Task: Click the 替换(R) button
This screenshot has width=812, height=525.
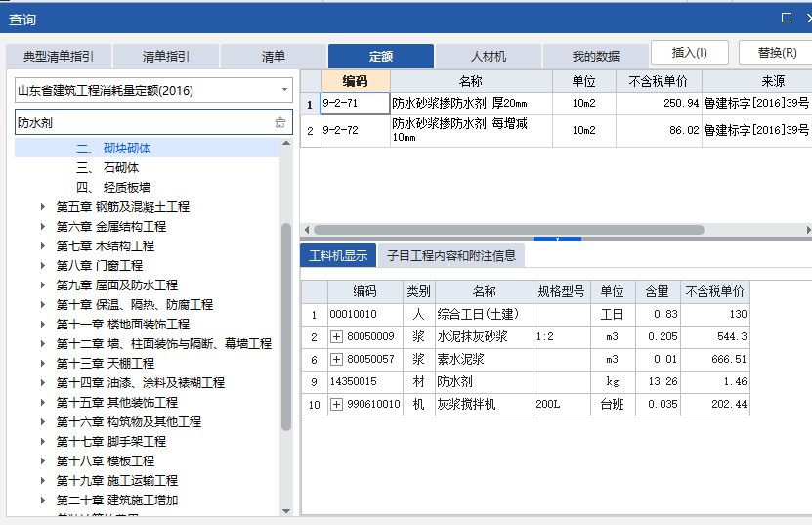Action: click(x=776, y=53)
